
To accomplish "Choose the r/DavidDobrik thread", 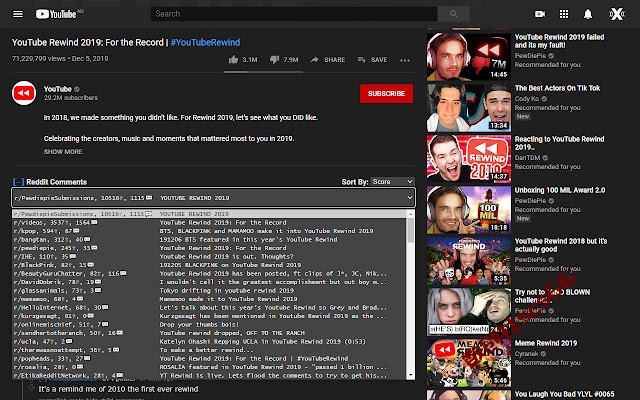I will [x=209, y=282].
